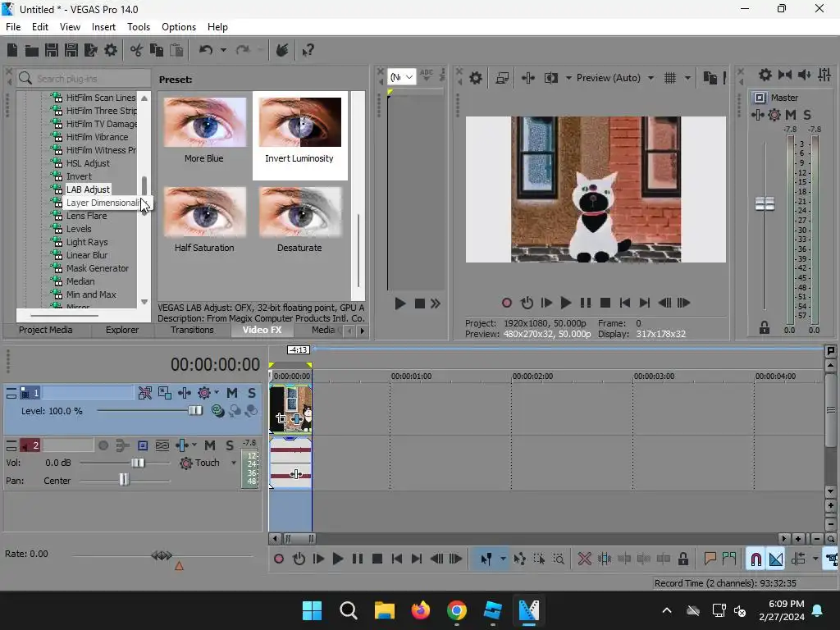This screenshot has width=840, height=630.
Task: Click Play in the Trimmer window
Action: click(400, 304)
